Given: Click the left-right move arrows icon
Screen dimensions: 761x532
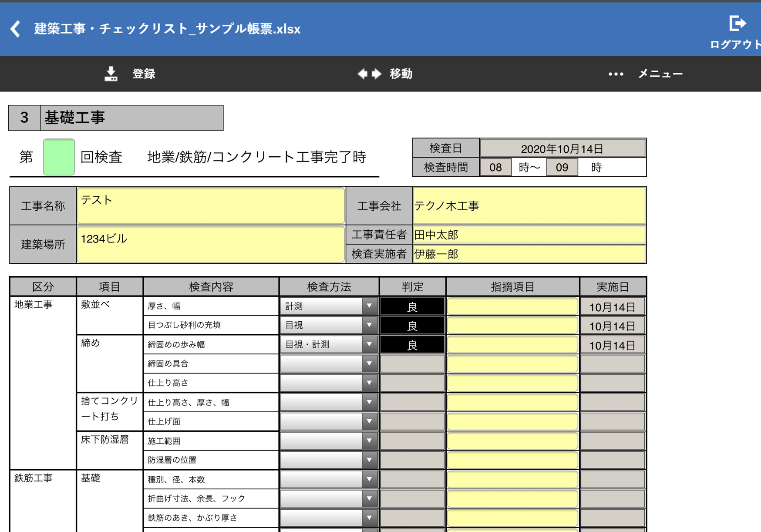Looking at the screenshot, I should point(369,74).
